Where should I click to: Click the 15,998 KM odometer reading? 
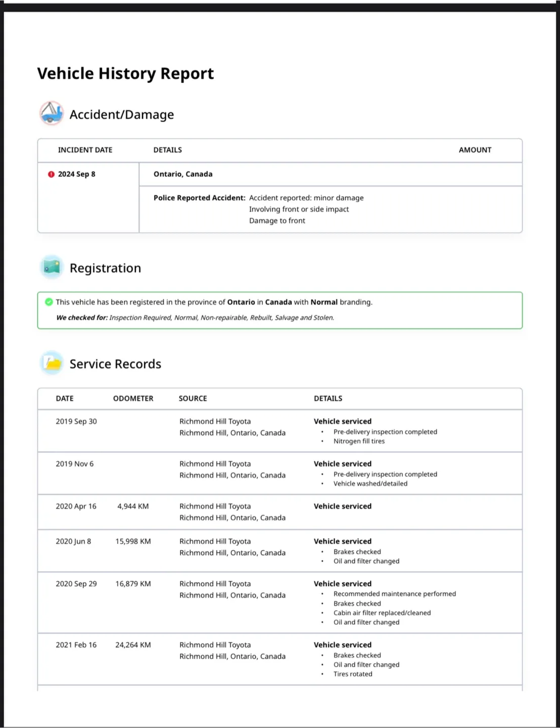133,541
